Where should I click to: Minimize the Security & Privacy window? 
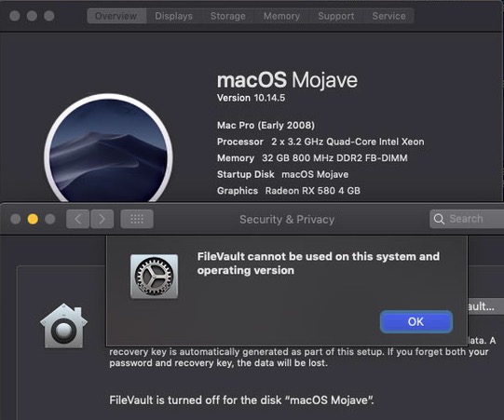click(x=33, y=219)
